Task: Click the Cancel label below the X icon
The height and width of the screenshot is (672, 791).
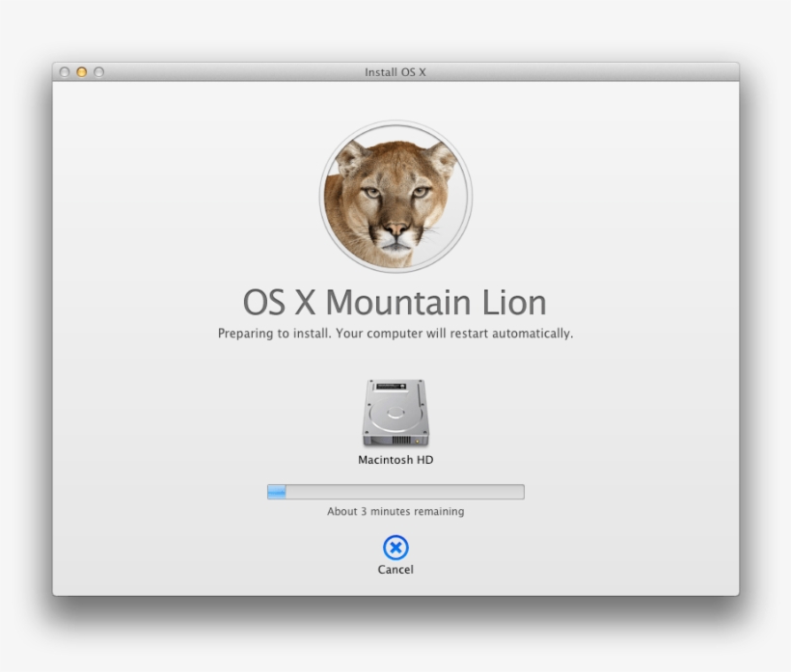Action: pos(395,570)
